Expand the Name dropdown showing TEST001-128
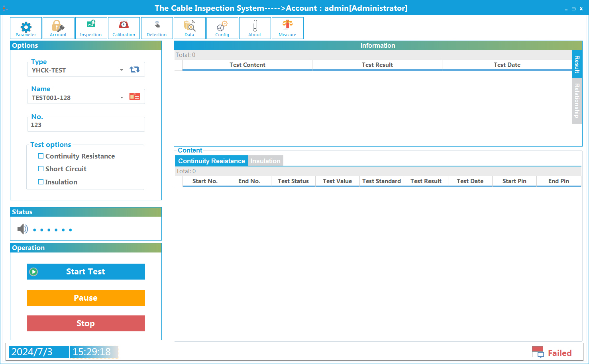589x364 pixels. 122,98
